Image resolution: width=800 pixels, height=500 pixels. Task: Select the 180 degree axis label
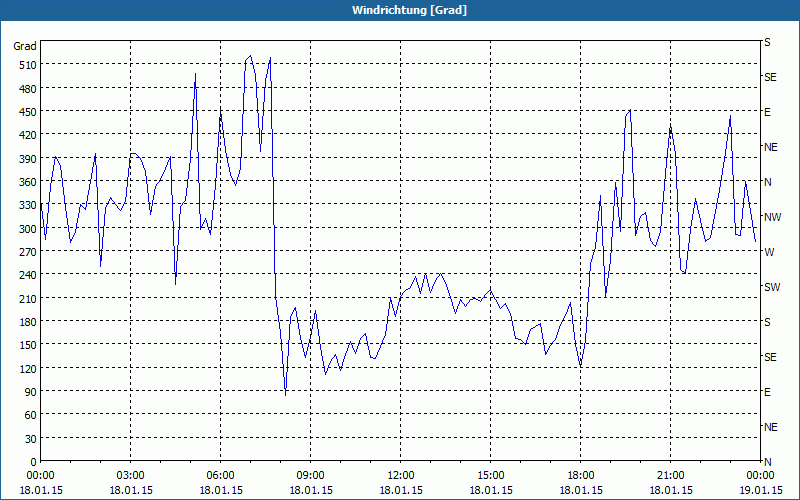(29, 321)
